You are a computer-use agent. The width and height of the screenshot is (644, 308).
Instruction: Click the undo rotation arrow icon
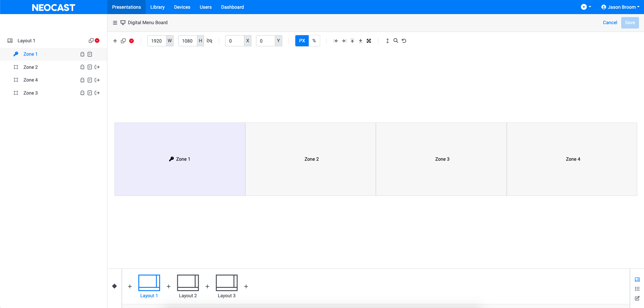click(404, 41)
